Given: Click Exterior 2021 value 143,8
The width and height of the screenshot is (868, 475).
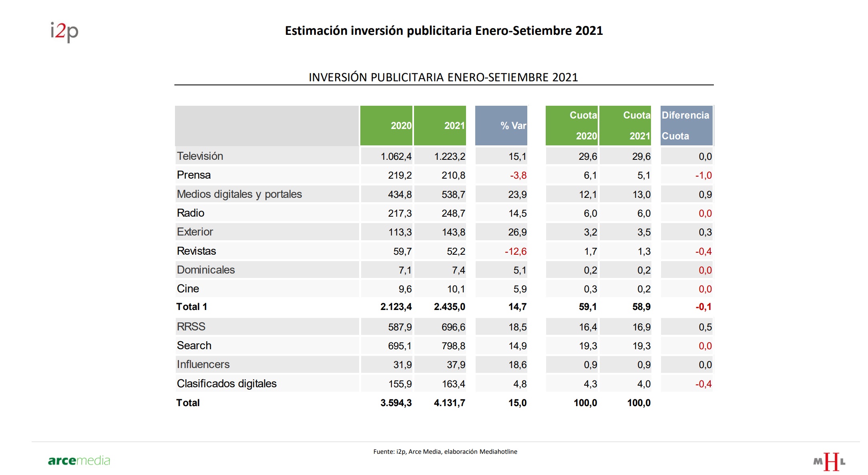Looking at the screenshot, I should 453,232.
